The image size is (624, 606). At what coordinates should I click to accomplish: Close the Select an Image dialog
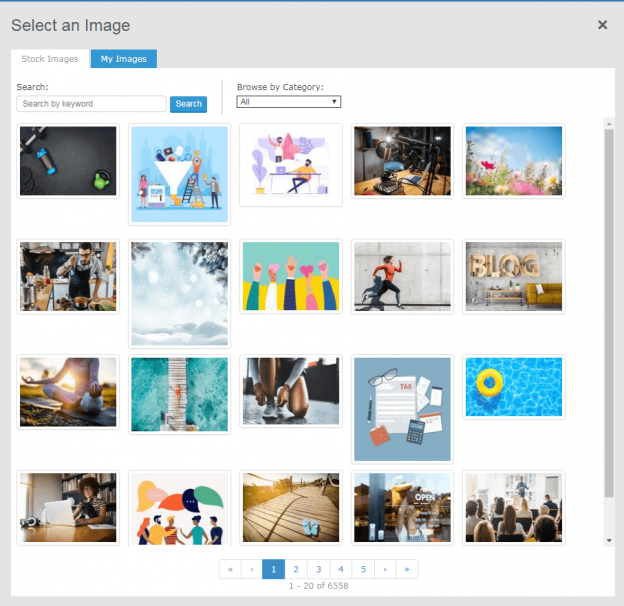tap(602, 25)
